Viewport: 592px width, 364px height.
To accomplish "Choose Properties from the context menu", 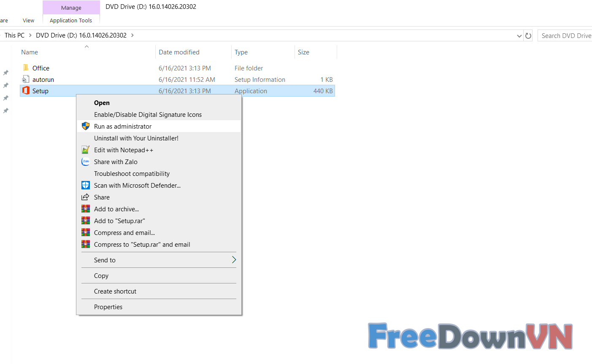I will click(x=108, y=307).
